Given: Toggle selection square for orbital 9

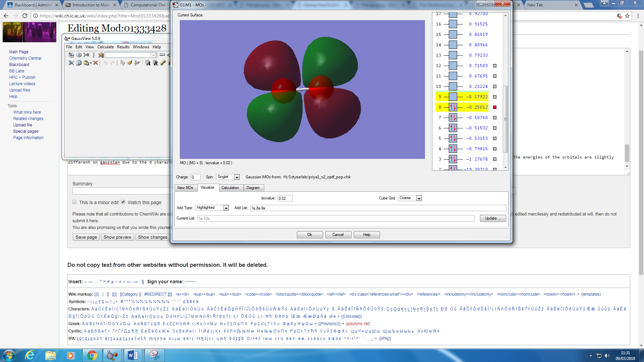Looking at the screenshot, I should pyautogui.click(x=495, y=97).
